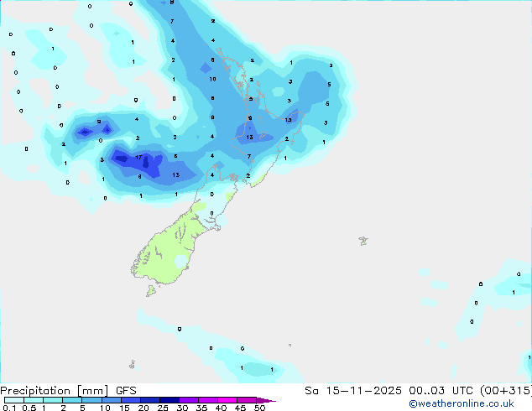This screenshot has height=411, width=532.
Task: Click the weatheronline.co.uk link
Action: coord(462,403)
